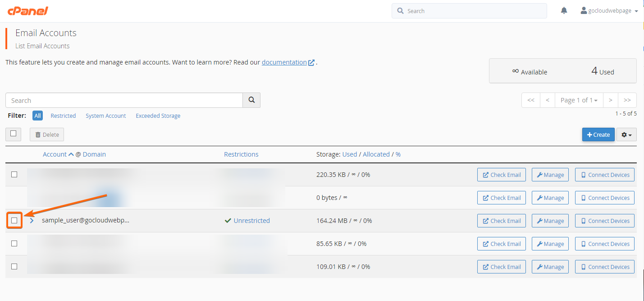Tick the select-all checkbox above the table
Screen dimensions: 644x301
point(14,134)
